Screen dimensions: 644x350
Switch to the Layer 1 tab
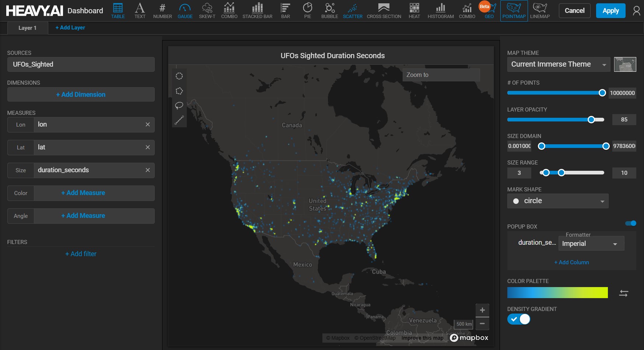(x=28, y=28)
